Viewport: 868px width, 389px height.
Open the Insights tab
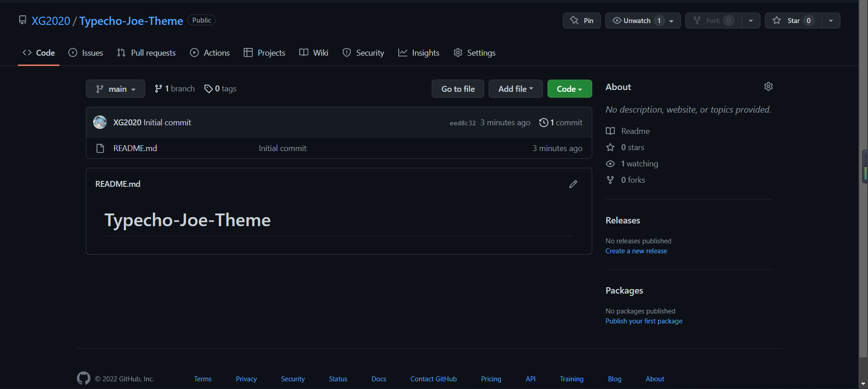pyautogui.click(x=419, y=53)
